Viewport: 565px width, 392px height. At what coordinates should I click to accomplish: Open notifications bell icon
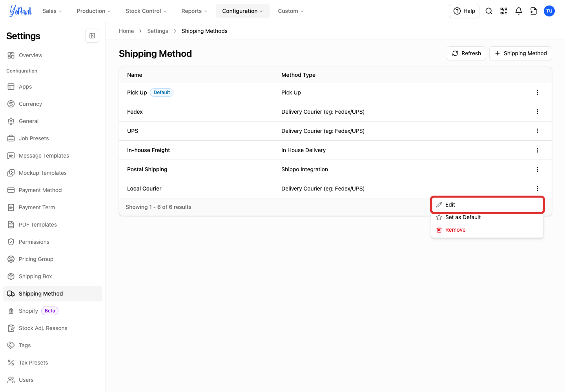point(519,11)
